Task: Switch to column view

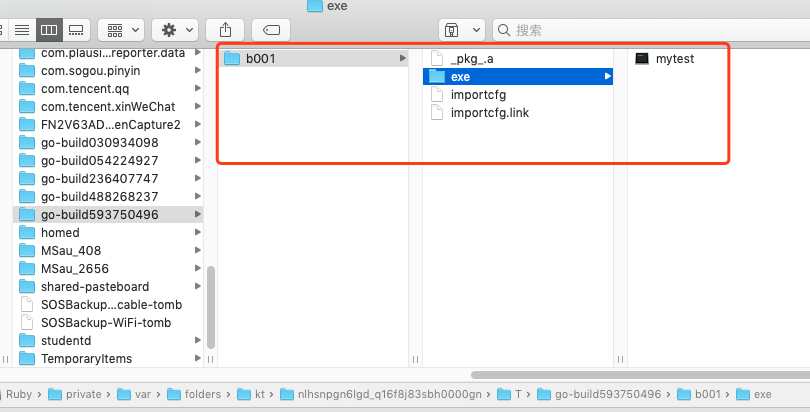Action: tap(49, 30)
